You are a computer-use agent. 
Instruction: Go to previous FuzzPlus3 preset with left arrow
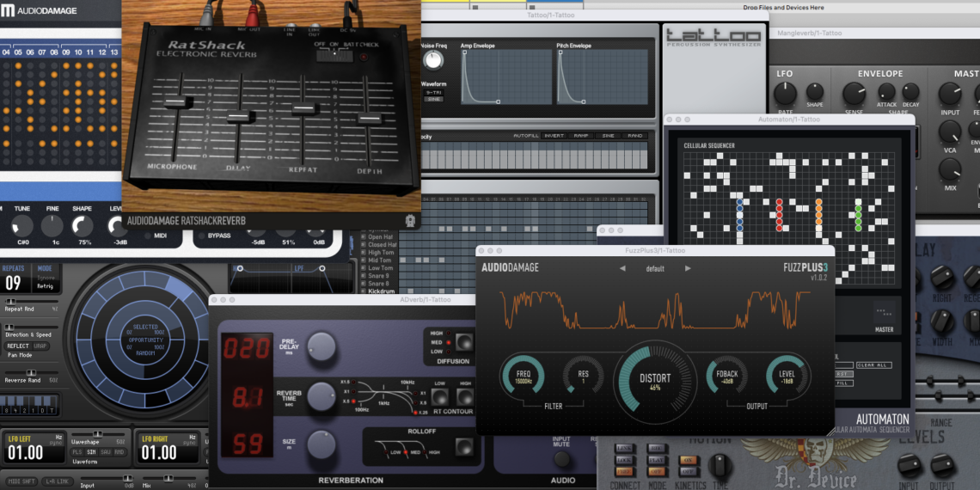pos(622,268)
